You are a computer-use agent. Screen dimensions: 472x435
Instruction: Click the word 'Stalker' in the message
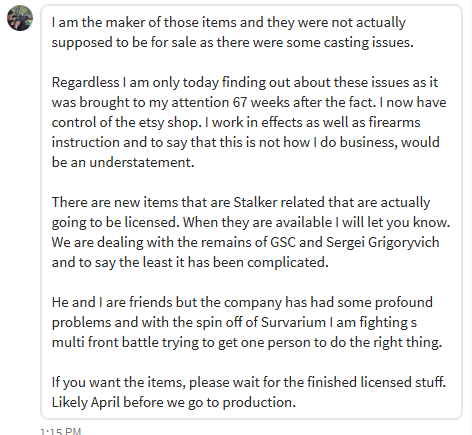(257, 202)
